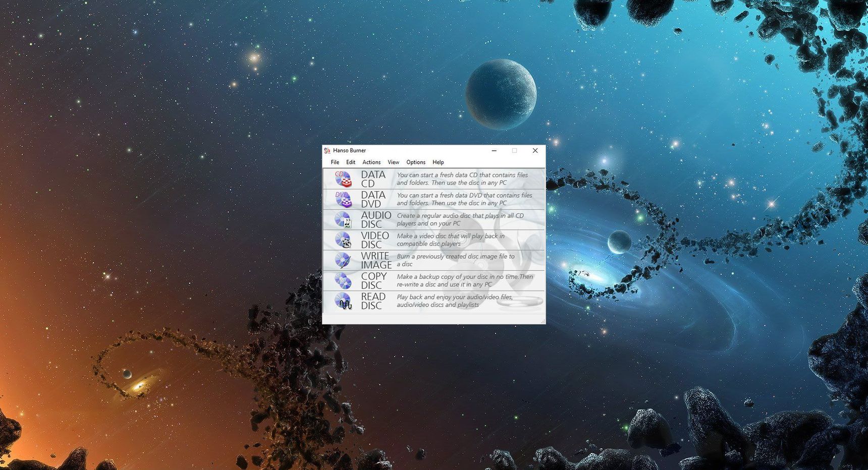Select the DATA DVD label
The height and width of the screenshot is (470, 868).
point(373,199)
